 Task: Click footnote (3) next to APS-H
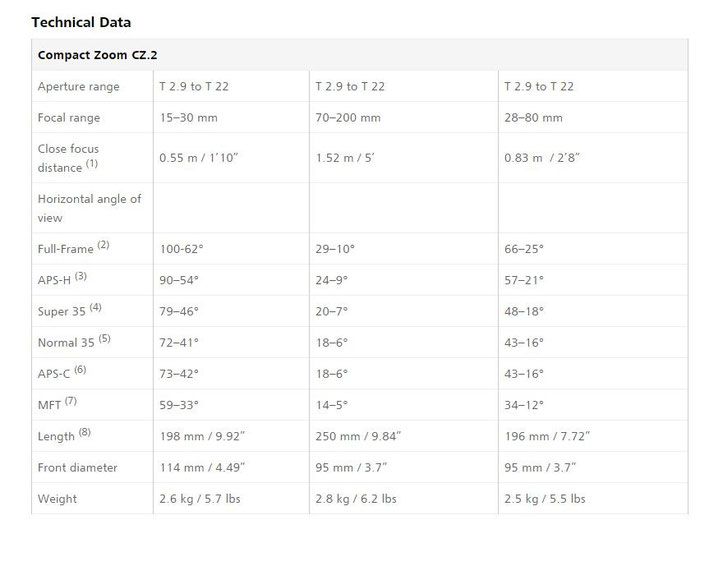point(81,276)
